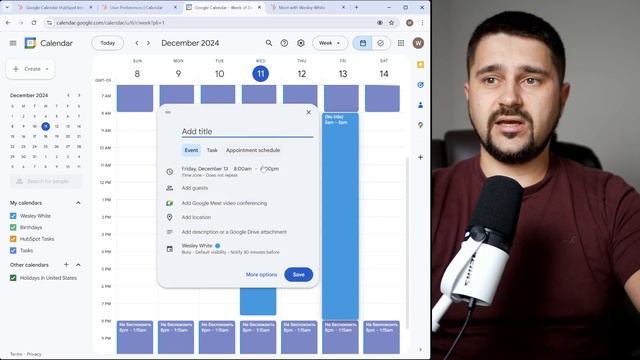
Task: Click the Add location field
Action: [x=196, y=217]
